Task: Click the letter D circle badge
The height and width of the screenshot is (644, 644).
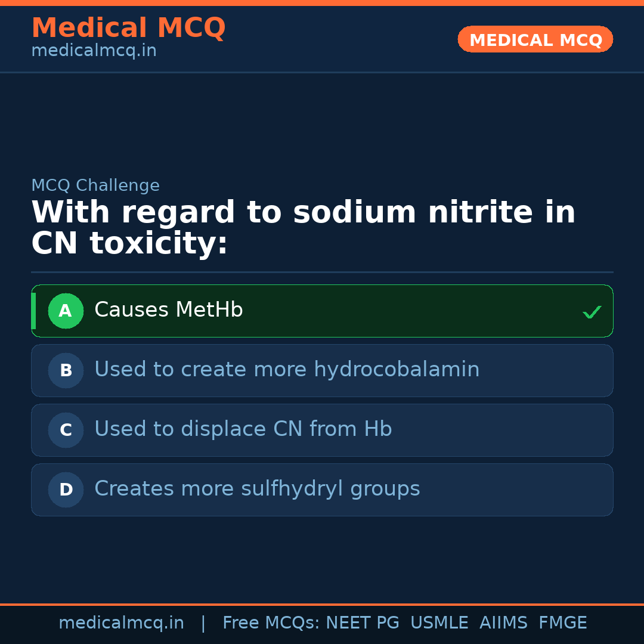Action: pyautogui.click(x=66, y=490)
